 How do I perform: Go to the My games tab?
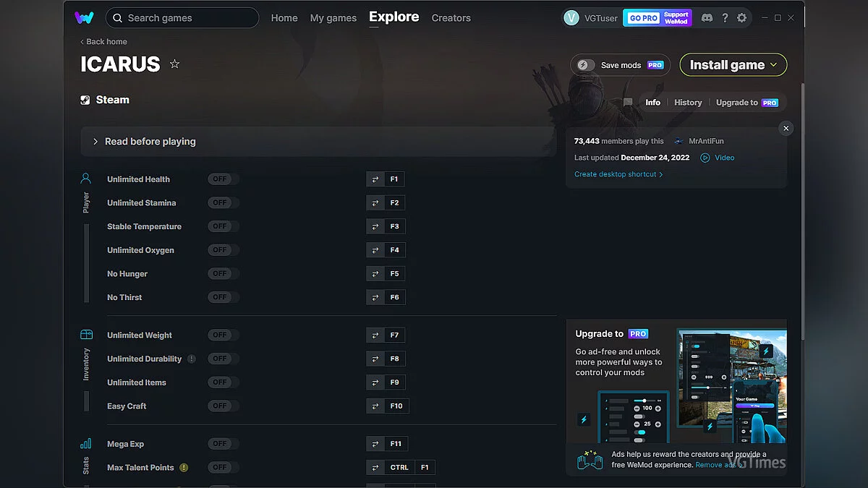[333, 18]
